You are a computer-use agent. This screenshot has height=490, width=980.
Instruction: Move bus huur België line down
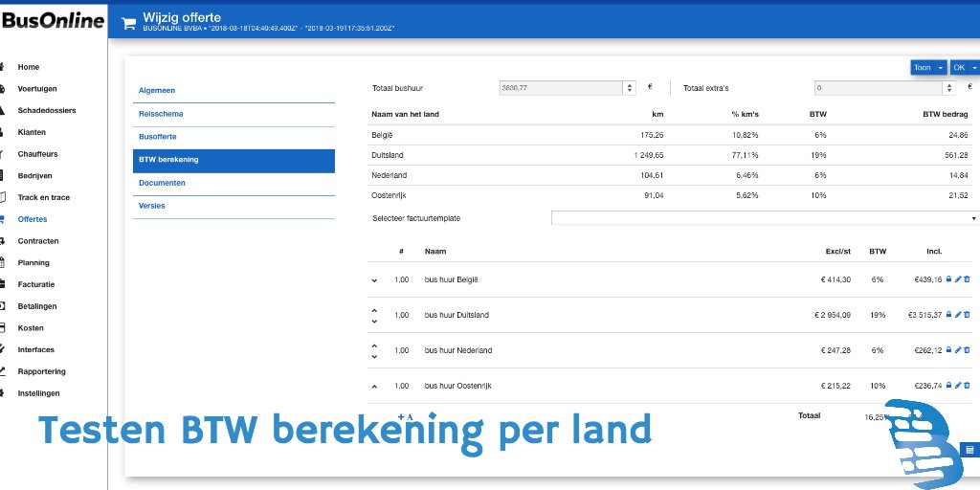tap(374, 280)
